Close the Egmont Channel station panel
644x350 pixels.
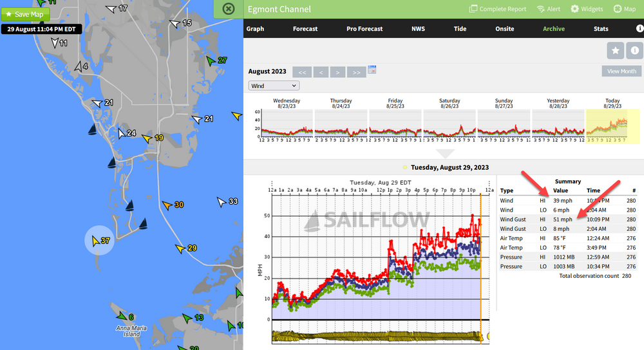pyautogui.click(x=229, y=8)
